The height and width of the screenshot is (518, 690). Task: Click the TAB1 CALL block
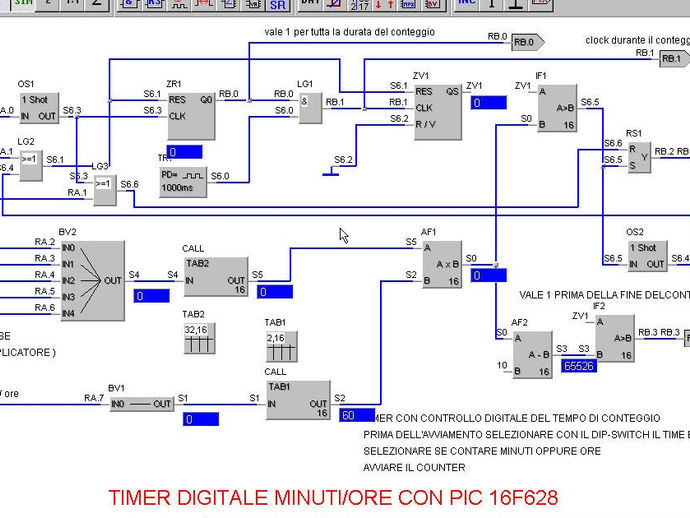[298, 400]
